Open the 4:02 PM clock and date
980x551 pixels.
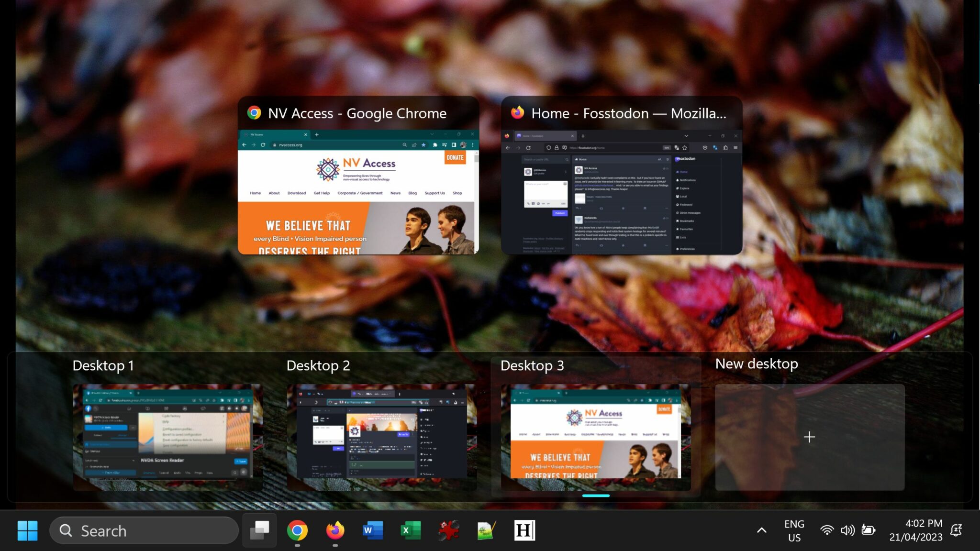click(x=915, y=530)
